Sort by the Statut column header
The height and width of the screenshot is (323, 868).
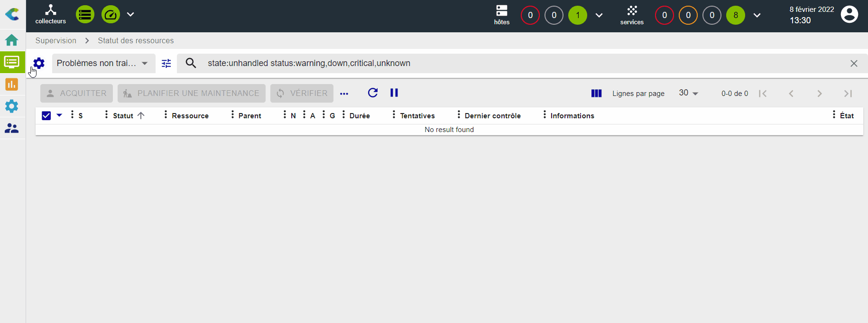tap(123, 116)
